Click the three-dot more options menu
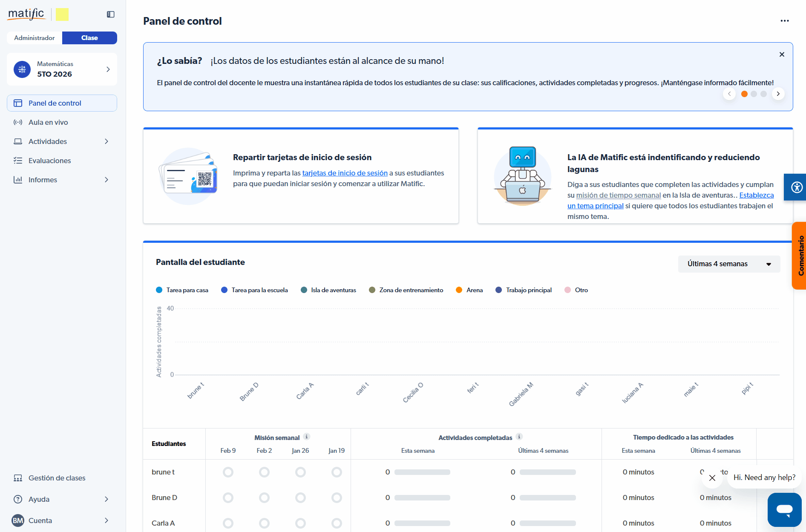 [x=785, y=21]
